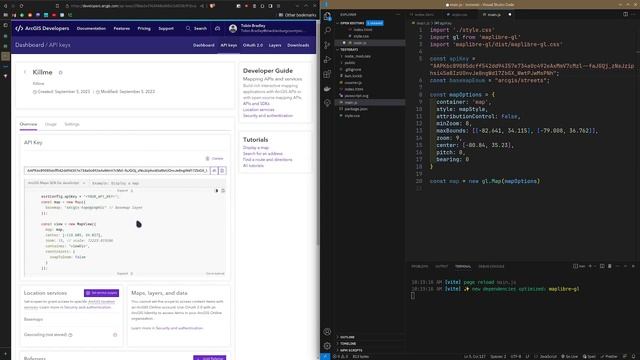Expand node_modules folder in Explorer
The height and width of the screenshot is (360, 640).
point(356,56)
